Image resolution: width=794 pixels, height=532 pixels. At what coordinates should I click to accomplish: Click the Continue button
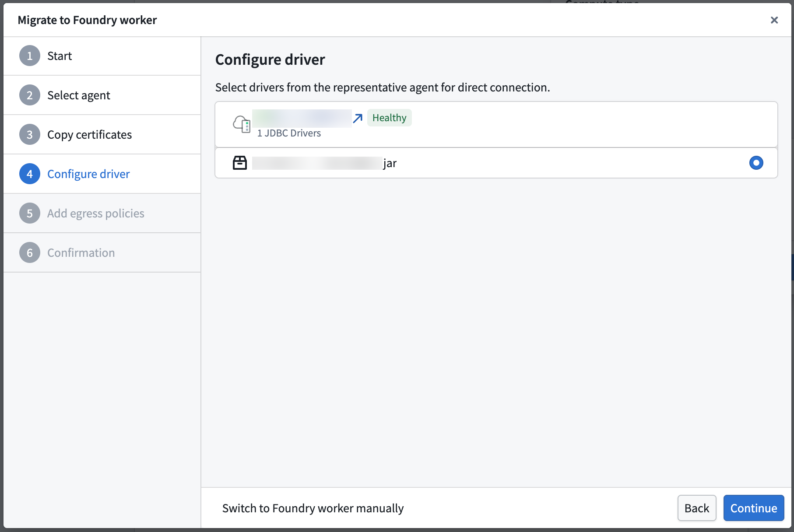(x=753, y=508)
